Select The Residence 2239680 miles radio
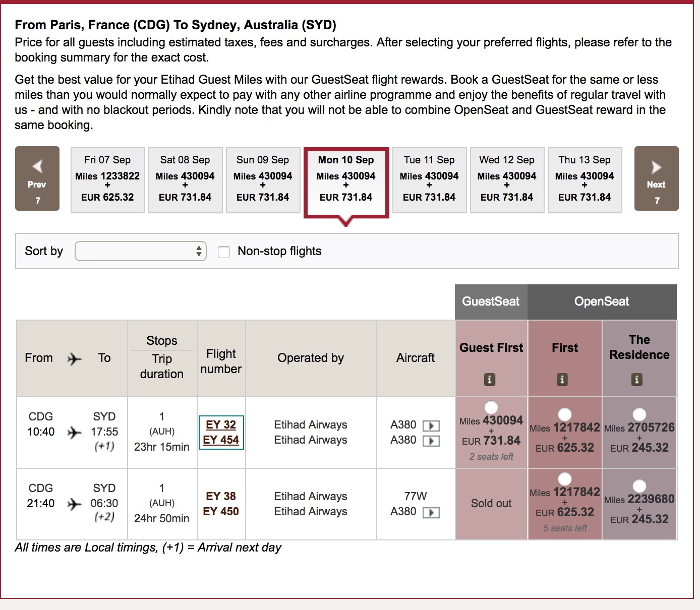 click(x=639, y=485)
